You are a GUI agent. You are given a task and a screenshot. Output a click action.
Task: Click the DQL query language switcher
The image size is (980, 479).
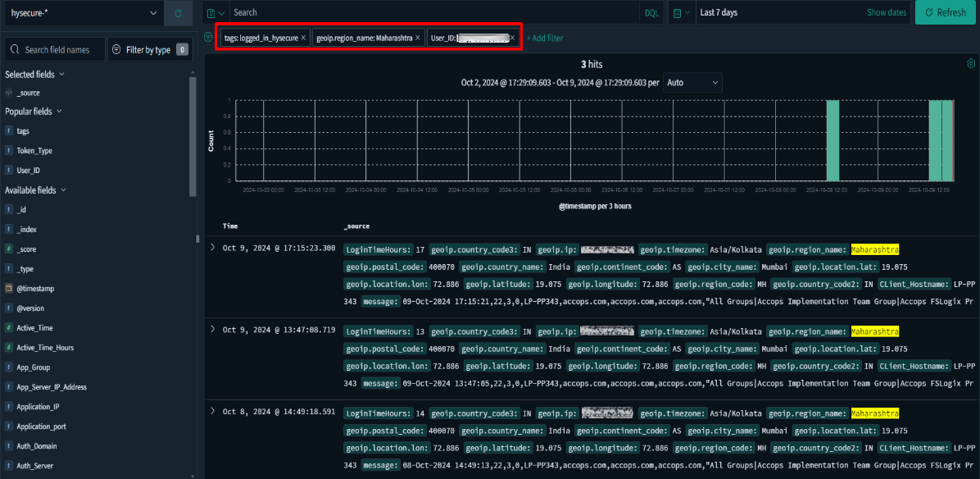click(651, 13)
